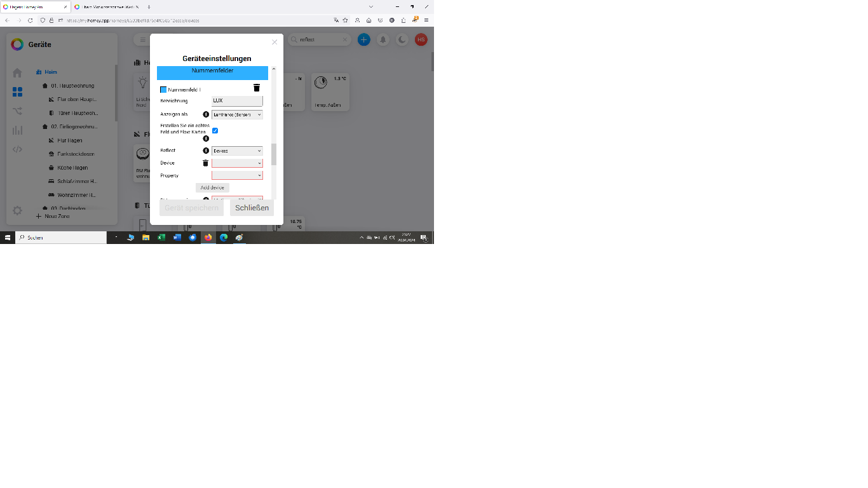Focus the 'reflect' search box

pyautogui.click(x=320, y=39)
